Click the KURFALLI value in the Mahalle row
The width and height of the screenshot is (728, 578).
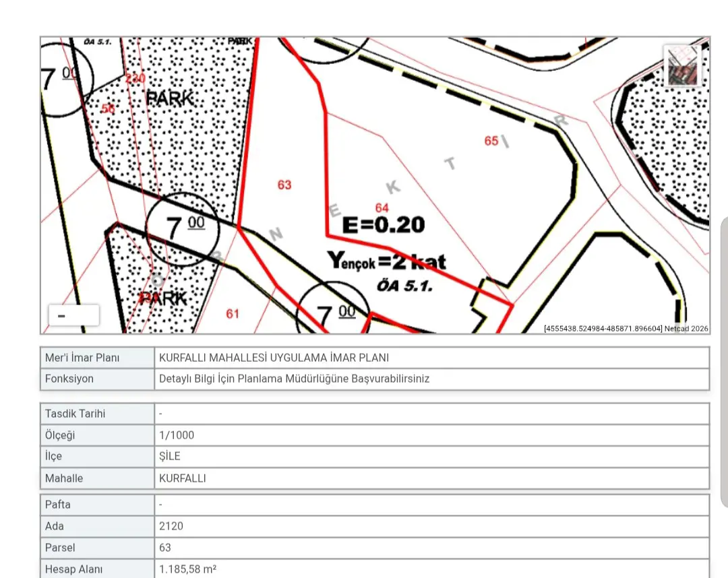183,478
